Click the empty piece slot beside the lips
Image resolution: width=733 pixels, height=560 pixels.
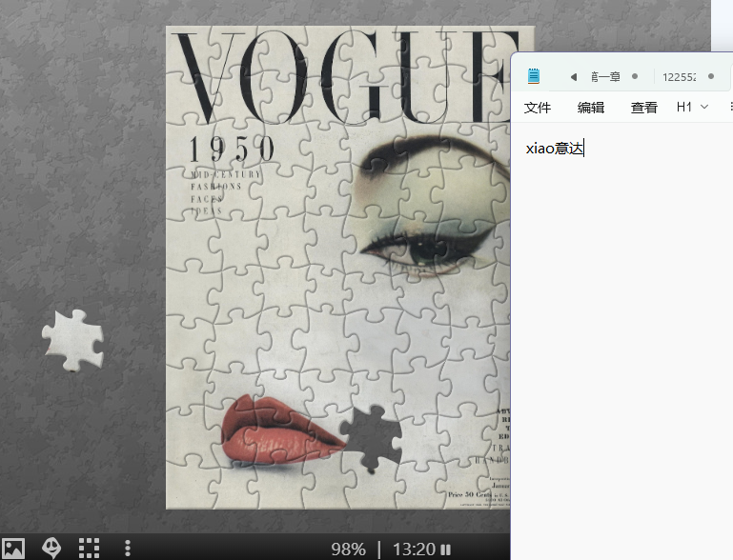coord(372,438)
